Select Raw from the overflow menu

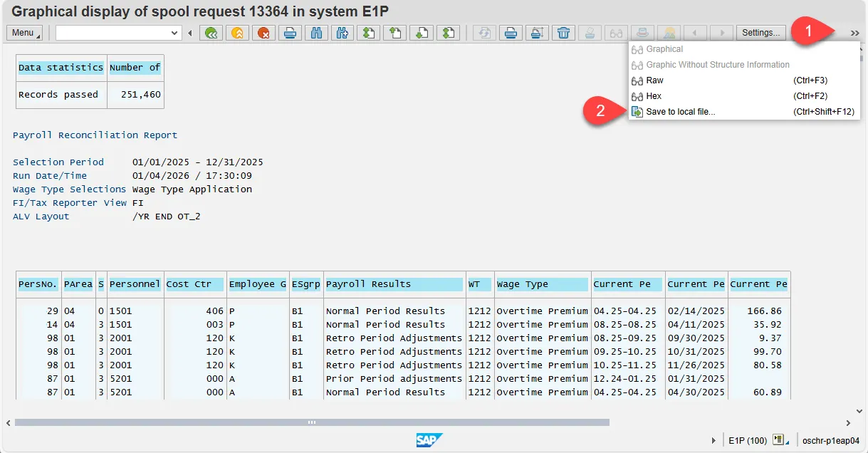coord(744,80)
